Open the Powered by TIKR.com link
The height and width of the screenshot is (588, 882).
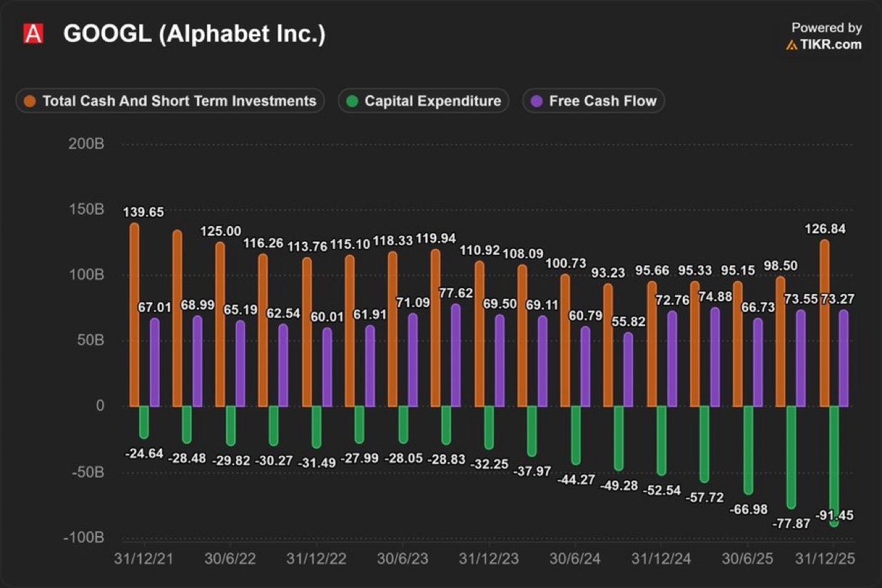pyautogui.click(x=824, y=36)
